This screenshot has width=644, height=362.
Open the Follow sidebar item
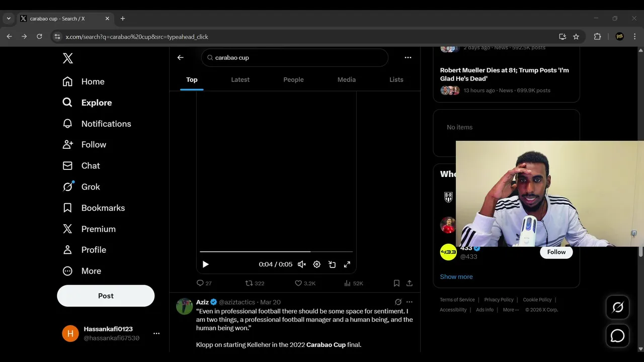(84, 144)
